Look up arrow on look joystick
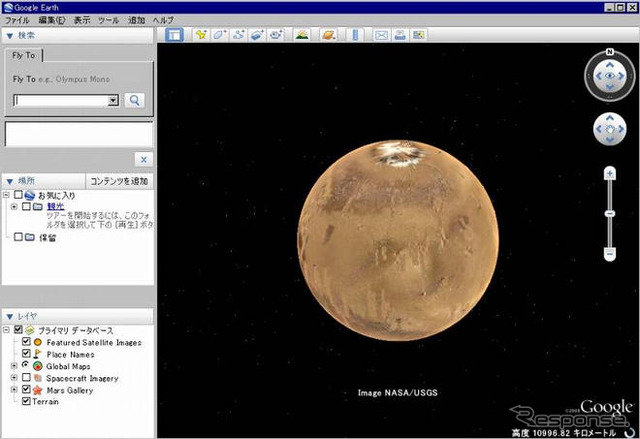Screen dimensions: 640x439 (x=610, y=64)
